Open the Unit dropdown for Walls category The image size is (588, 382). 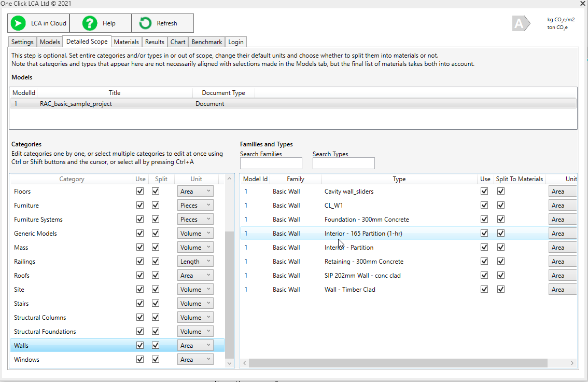coord(195,346)
